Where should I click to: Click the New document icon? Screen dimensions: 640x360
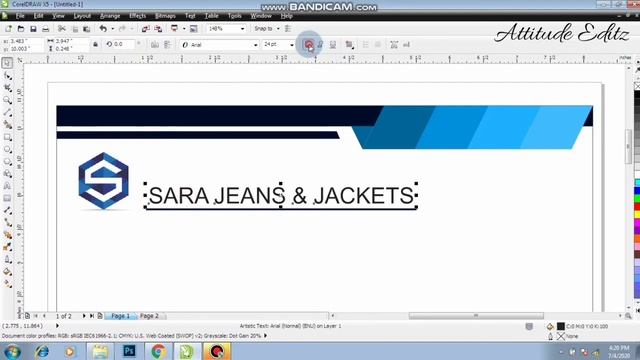[8, 29]
